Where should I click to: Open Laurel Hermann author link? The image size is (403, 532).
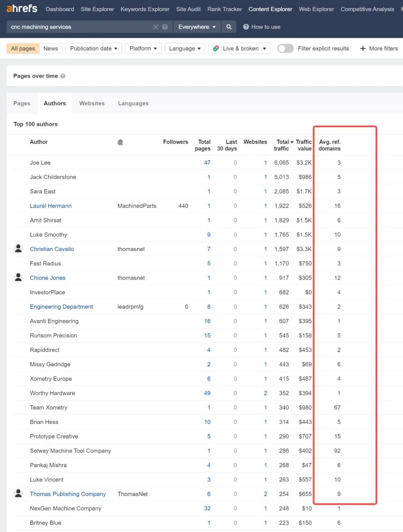point(51,206)
